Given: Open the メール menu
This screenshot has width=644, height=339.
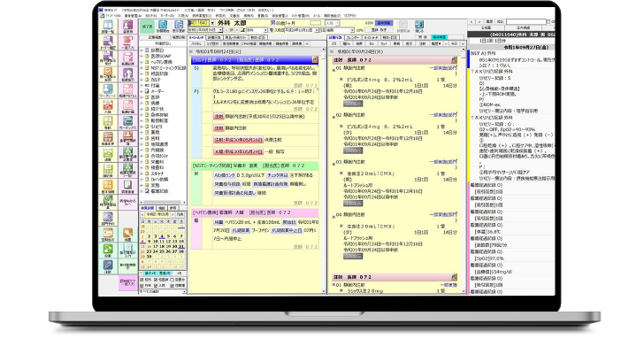Looking at the screenshot, I should 317,16.
